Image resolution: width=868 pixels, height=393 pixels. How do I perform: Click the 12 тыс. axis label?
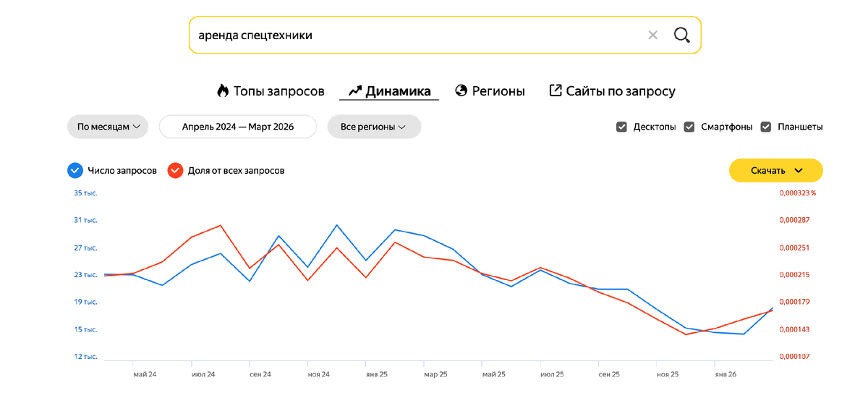coord(85,357)
